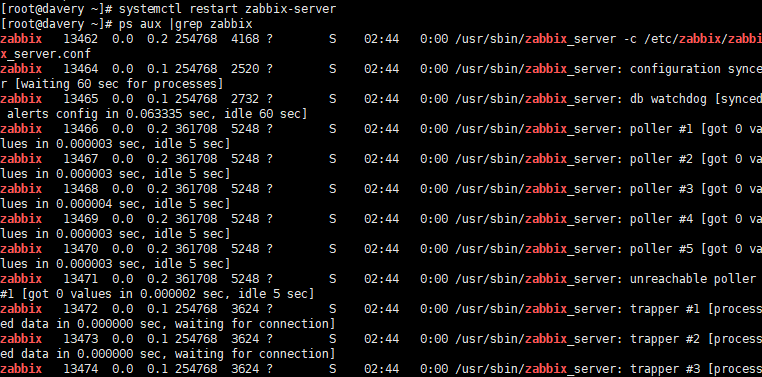Screen dimensions: 762x377
Task: Click the 'systemctl restart zabbix-server' command text
Action: pyautogui.click(x=227, y=9)
